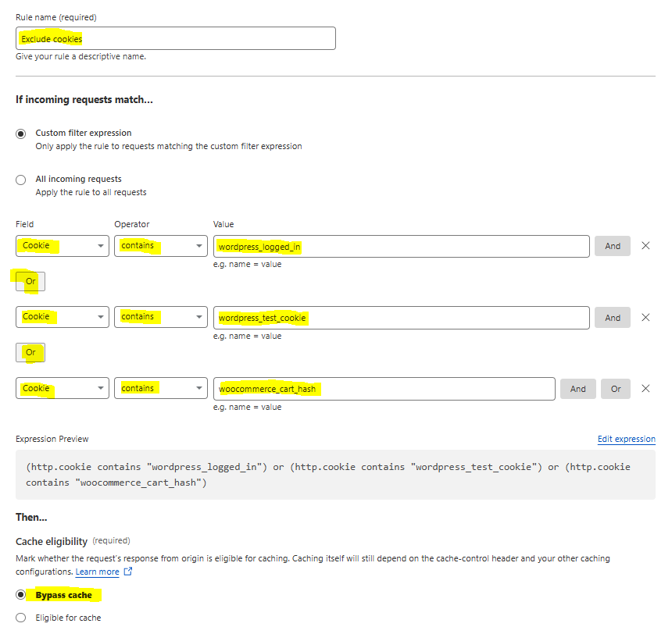Select All incoming requests radio option
Image resolution: width=672 pixels, height=634 pixels.
[x=20, y=180]
